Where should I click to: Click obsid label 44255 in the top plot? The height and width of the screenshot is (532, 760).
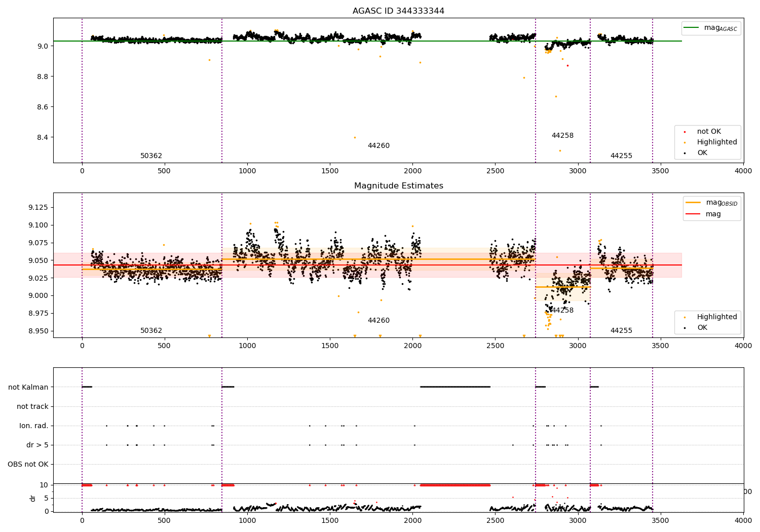coord(621,156)
